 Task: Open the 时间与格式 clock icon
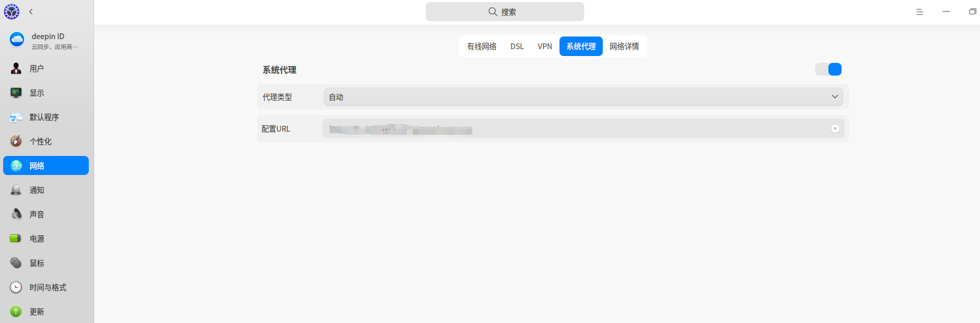16,288
